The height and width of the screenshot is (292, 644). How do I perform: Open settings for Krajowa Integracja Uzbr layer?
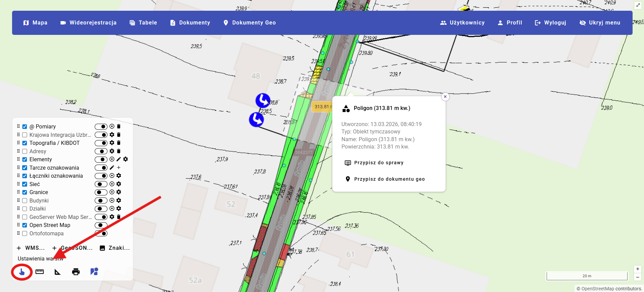(x=112, y=135)
